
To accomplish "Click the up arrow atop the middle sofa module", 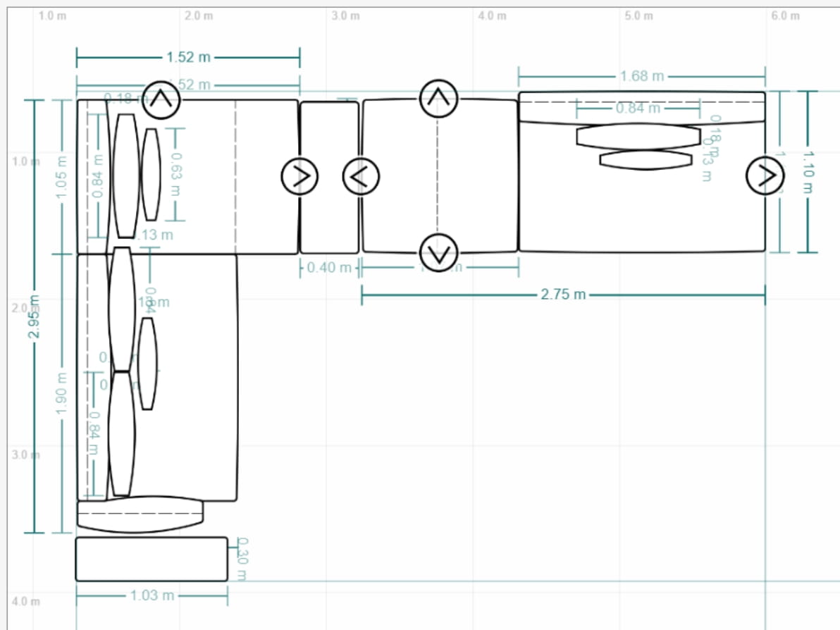I will point(439,99).
